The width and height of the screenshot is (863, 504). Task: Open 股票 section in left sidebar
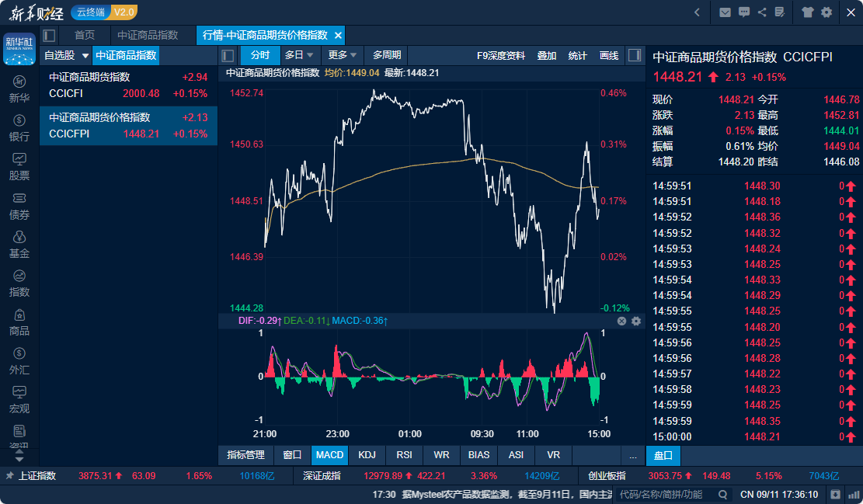[x=19, y=165]
